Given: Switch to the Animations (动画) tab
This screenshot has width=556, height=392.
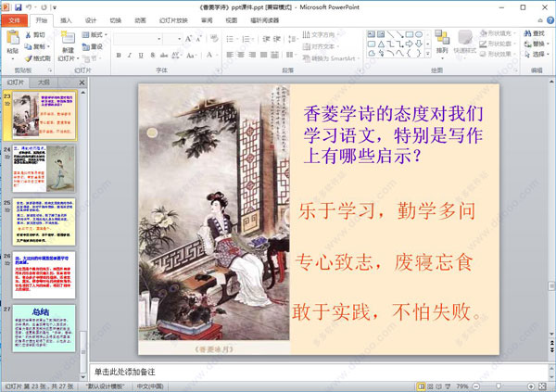Looking at the screenshot, I should pos(140,20).
